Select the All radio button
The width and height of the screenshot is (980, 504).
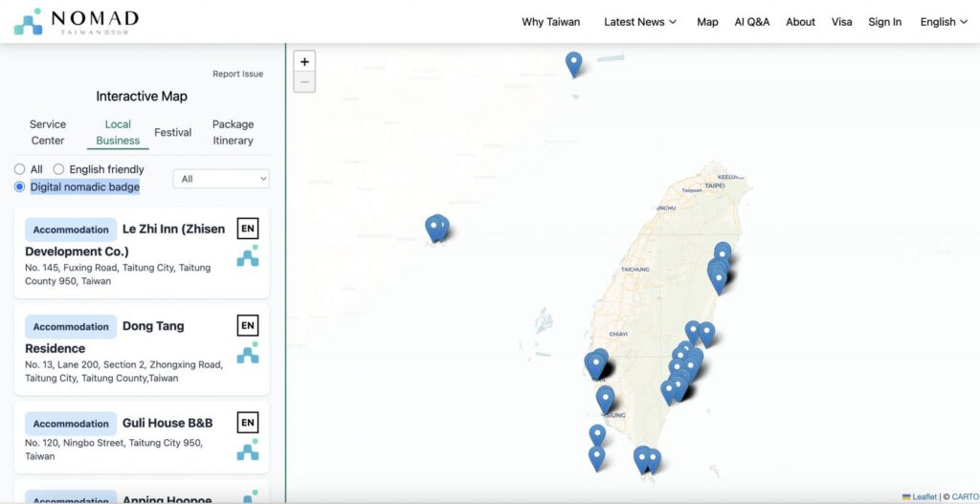[x=19, y=169]
